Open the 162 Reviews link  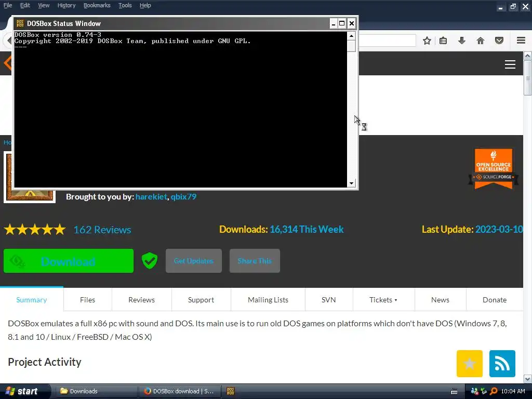[102, 230]
